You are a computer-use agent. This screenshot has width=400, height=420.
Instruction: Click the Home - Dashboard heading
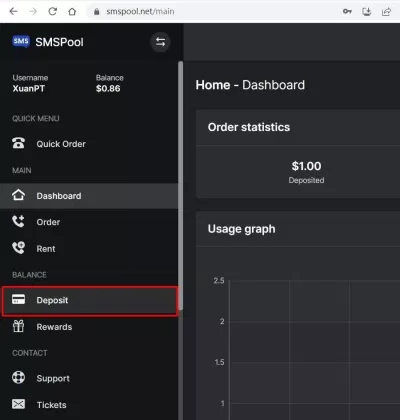pyautogui.click(x=250, y=85)
